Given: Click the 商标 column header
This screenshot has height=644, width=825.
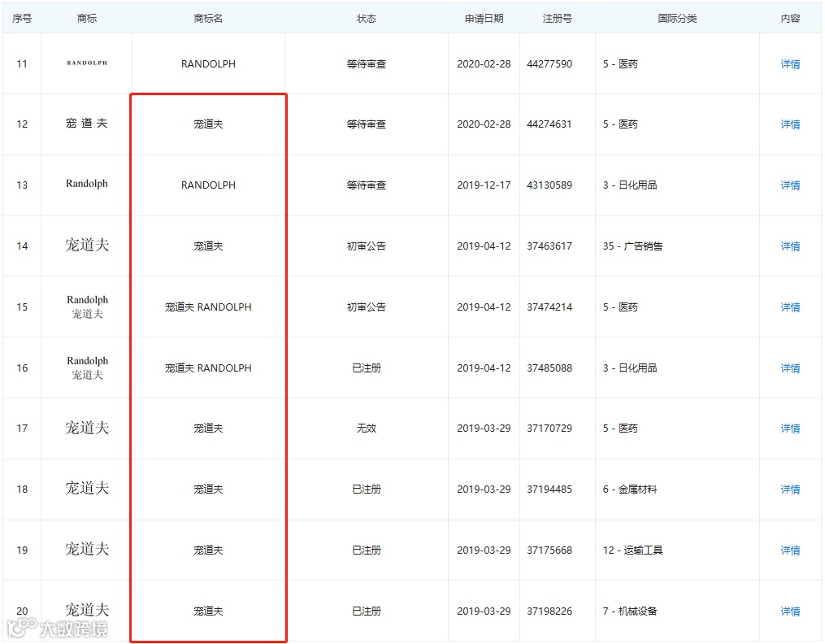Looking at the screenshot, I should pos(87,19).
